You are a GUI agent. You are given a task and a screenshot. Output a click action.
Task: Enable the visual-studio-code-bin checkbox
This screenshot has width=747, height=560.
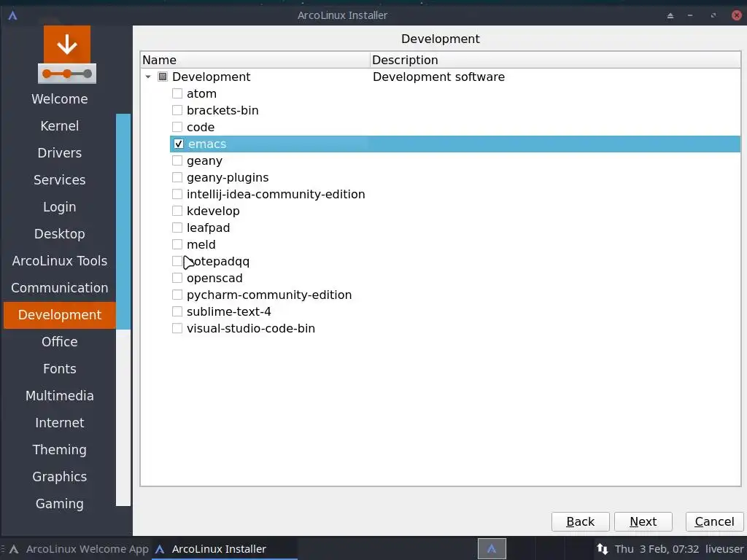click(177, 328)
